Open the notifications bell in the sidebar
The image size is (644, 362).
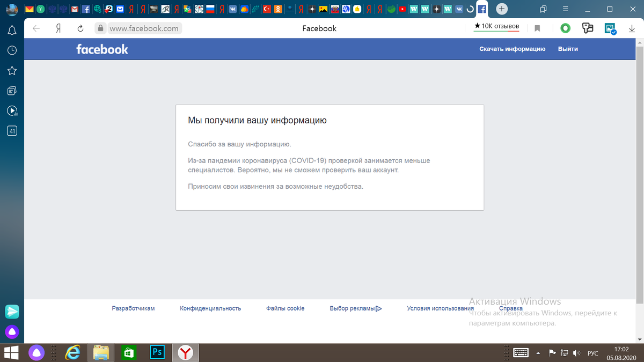(12, 31)
